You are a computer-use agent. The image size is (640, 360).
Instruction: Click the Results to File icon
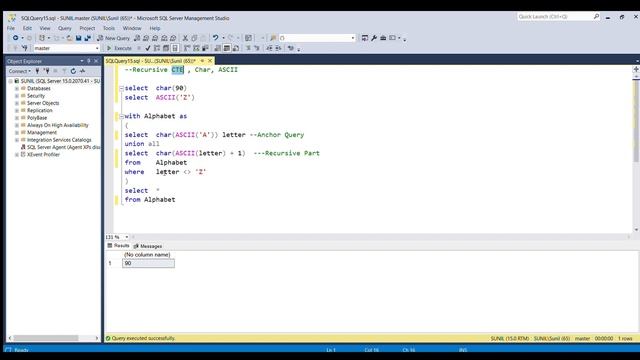(236, 48)
